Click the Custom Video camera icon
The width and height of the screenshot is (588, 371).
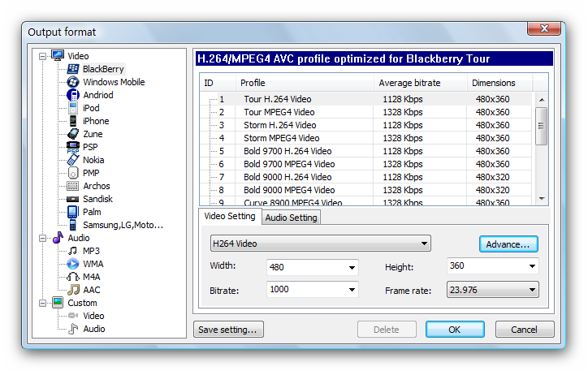tap(73, 316)
